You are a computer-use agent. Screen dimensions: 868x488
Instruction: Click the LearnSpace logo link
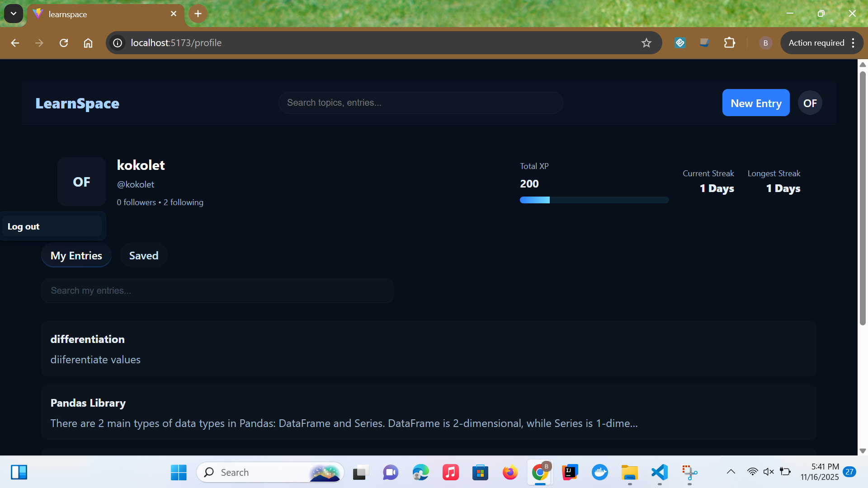tap(77, 103)
